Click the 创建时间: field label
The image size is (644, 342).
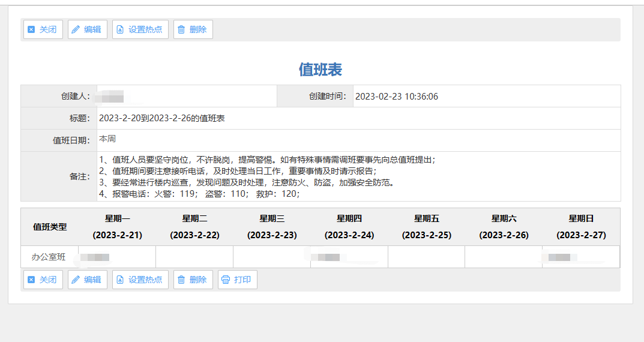(x=328, y=96)
